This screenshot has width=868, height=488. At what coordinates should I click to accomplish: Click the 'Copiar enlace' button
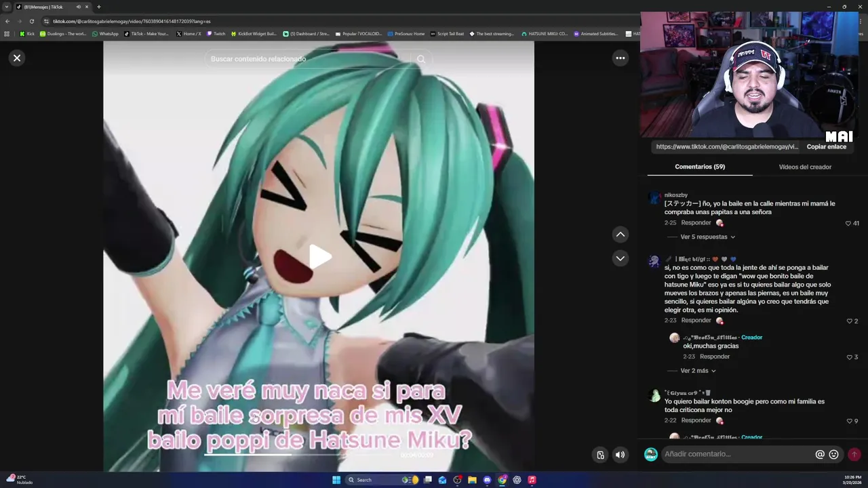click(826, 147)
